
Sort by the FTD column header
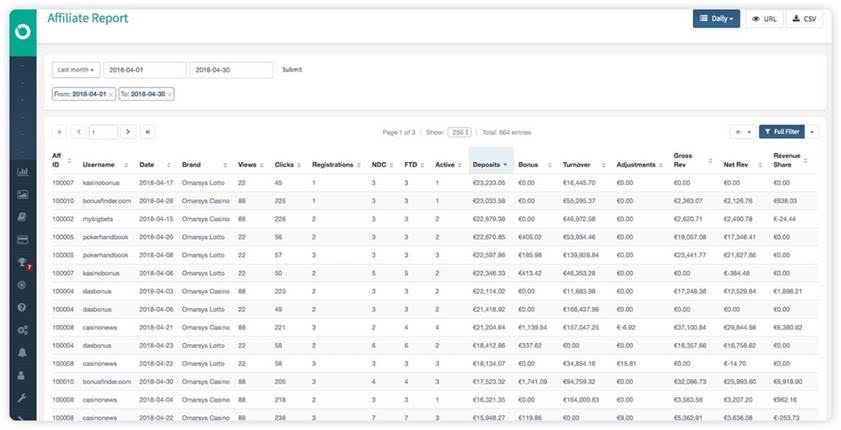click(x=414, y=165)
